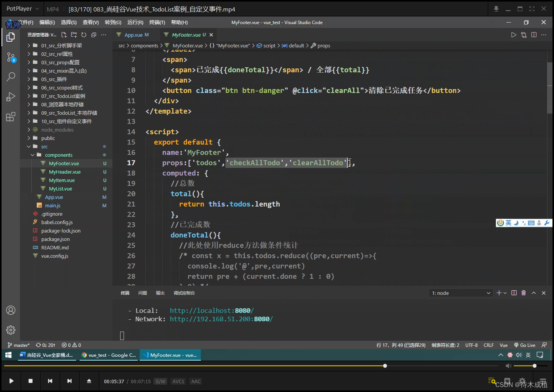The width and height of the screenshot is (554, 392).
Task: Switch to the 调试控制台 panel tab
Action: [x=184, y=293]
